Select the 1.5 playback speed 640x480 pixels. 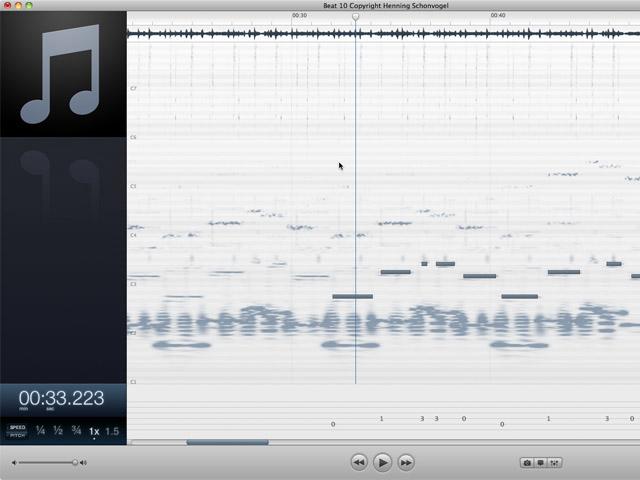pyautogui.click(x=112, y=431)
